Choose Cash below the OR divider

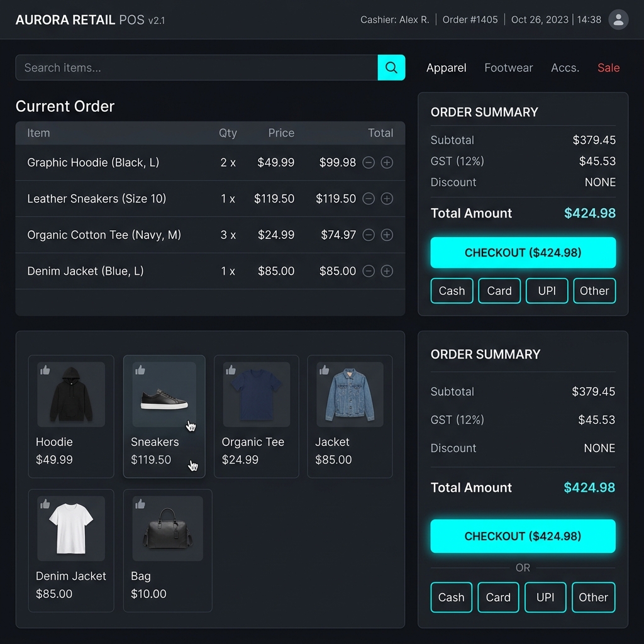[452, 597]
